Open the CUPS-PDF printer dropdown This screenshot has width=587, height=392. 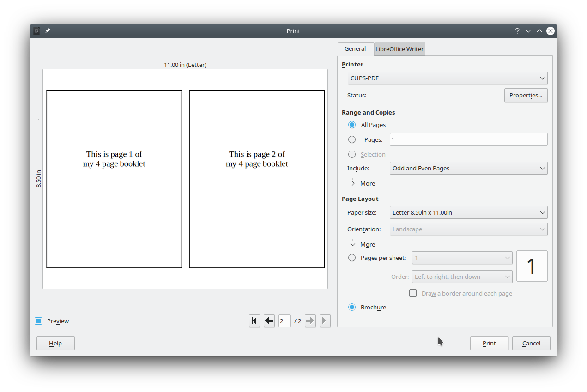(447, 78)
